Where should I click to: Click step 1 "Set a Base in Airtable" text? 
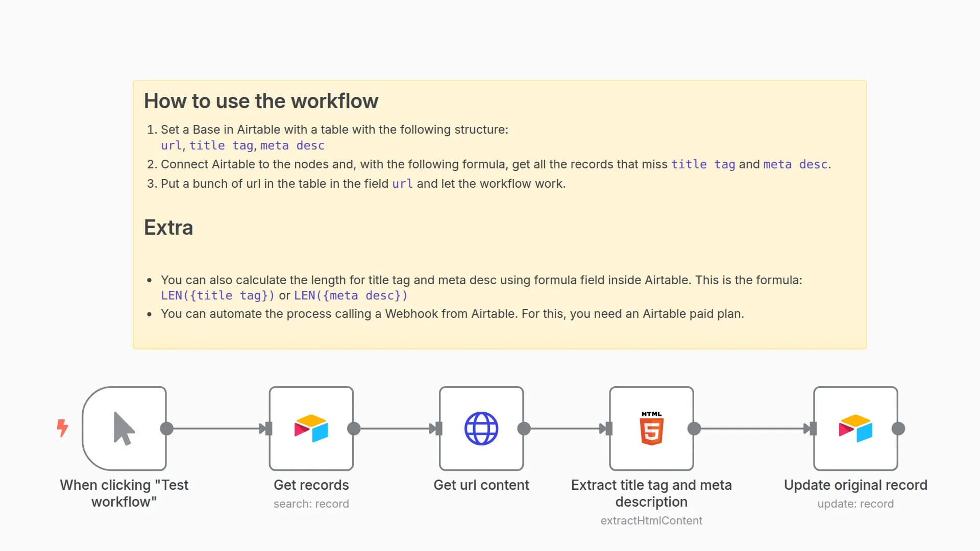(334, 130)
